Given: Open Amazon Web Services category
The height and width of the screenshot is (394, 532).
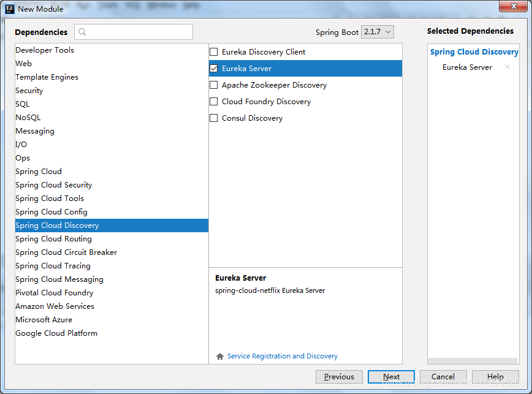Looking at the screenshot, I should point(112,306).
